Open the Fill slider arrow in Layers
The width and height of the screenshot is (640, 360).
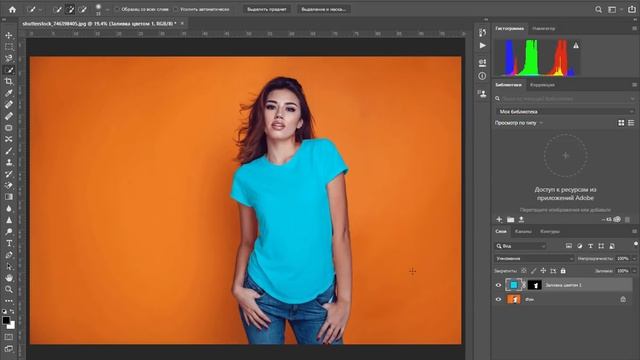[634, 271]
